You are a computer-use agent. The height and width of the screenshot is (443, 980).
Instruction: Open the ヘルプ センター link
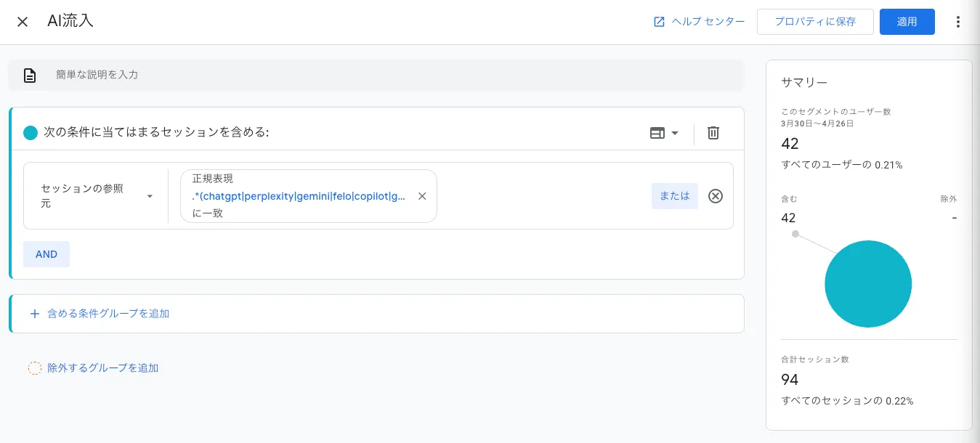coord(699,22)
